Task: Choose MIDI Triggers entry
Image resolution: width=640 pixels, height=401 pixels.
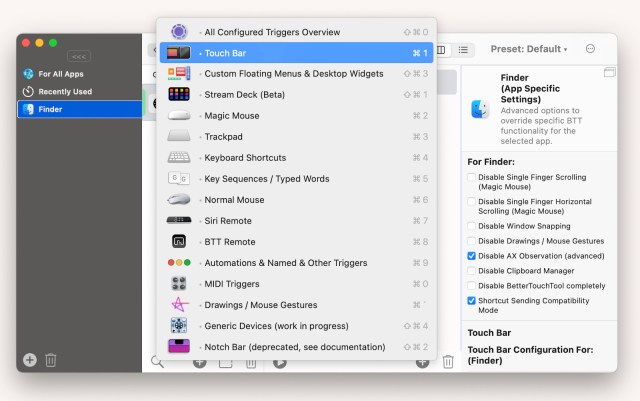Action: tap(296, 284)
